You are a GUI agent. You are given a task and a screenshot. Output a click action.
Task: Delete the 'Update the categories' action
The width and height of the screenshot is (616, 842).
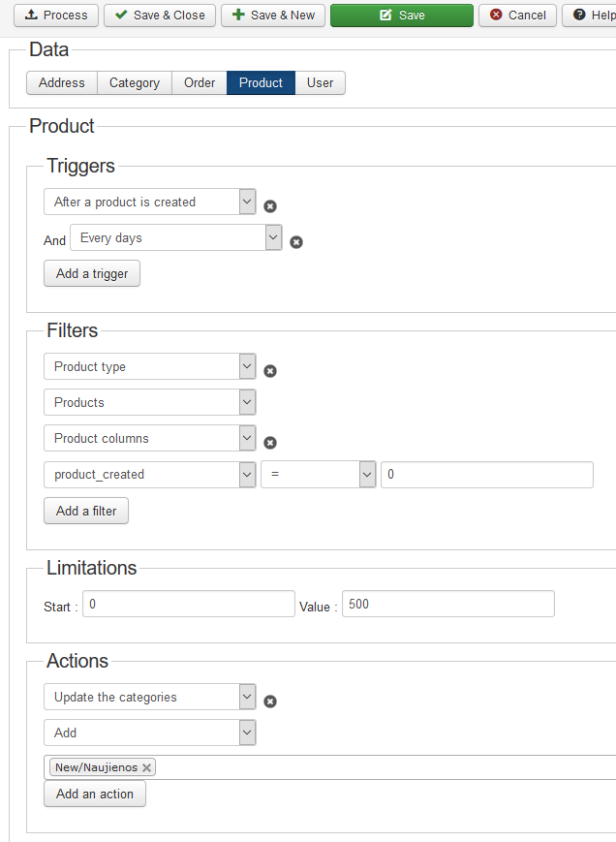(270, 702)
